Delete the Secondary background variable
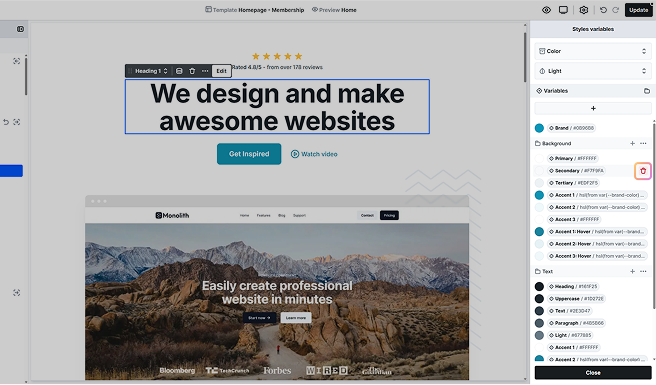The image size is (656, 385). (x=643, y=171)
